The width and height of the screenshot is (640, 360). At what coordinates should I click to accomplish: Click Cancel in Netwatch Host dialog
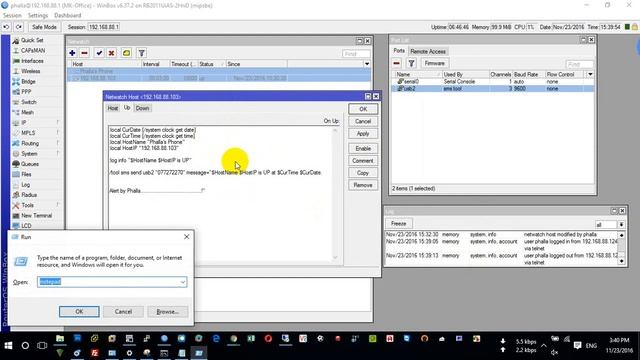click(x=363, y=122)
